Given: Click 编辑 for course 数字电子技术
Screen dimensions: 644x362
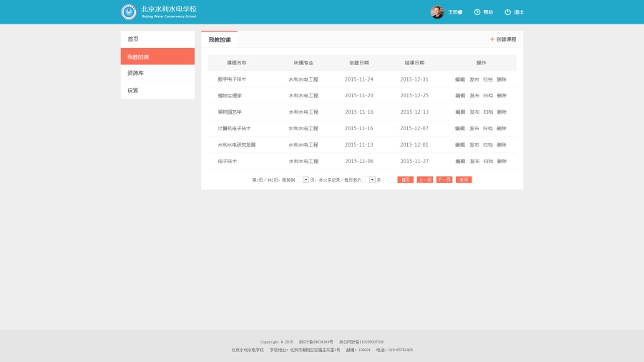Looking at the screenshot, I should click(460, 79).
